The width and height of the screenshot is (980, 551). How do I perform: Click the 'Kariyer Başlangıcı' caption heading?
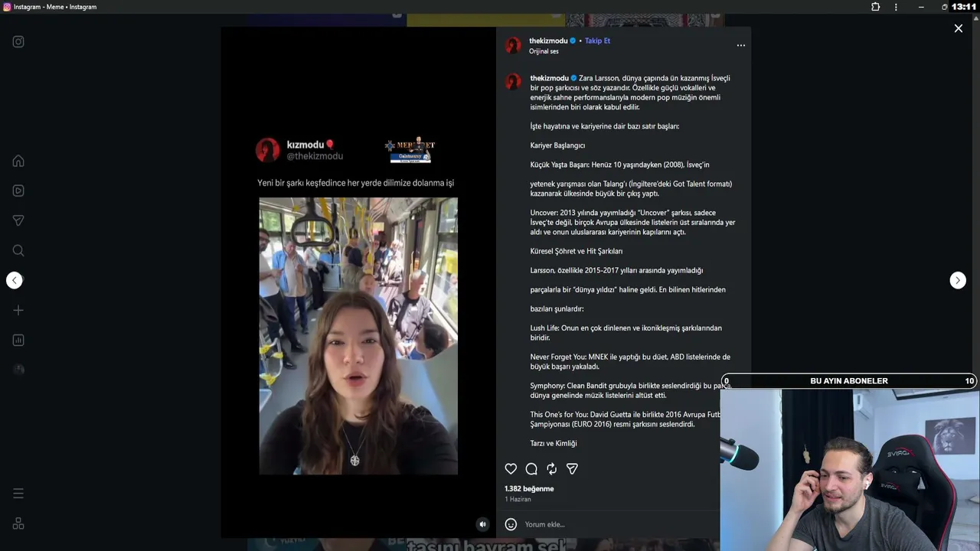tap(557, 145)
